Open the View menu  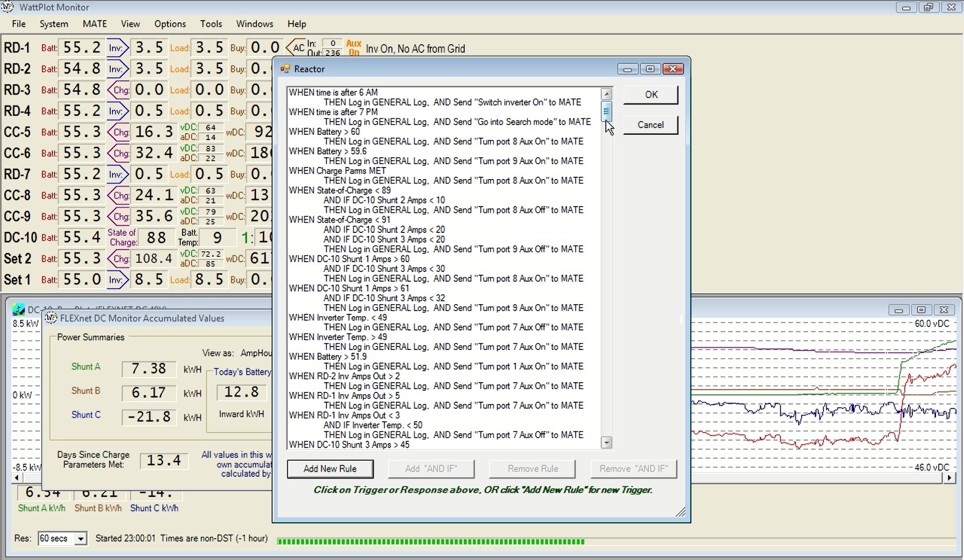click(130, 24)
